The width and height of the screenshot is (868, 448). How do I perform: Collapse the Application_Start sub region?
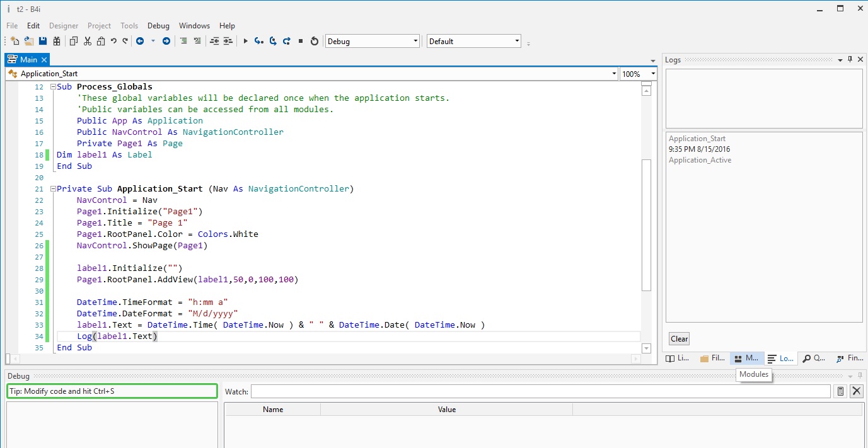tap(52, 189)
